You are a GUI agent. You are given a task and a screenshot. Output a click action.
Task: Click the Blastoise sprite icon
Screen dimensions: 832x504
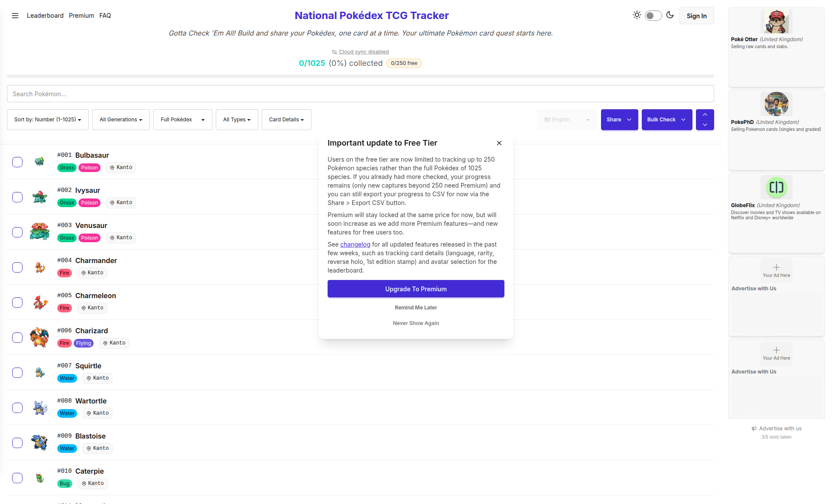39,442
